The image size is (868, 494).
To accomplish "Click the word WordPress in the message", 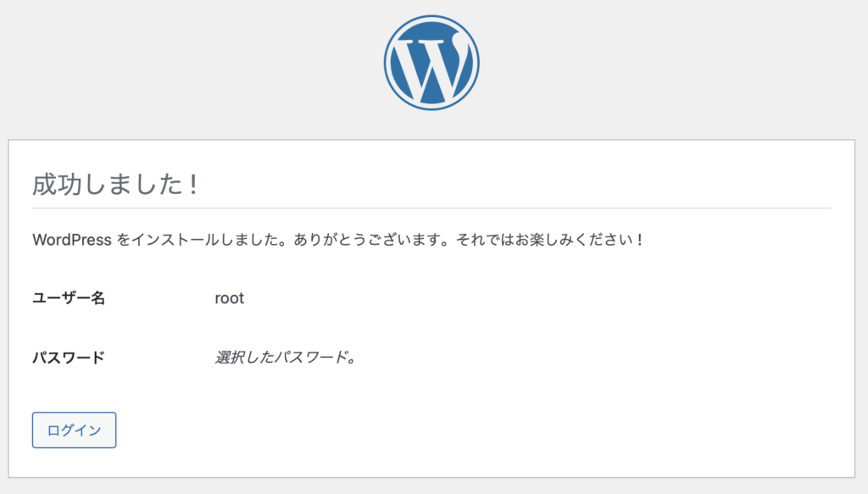I will pos(72,240).
